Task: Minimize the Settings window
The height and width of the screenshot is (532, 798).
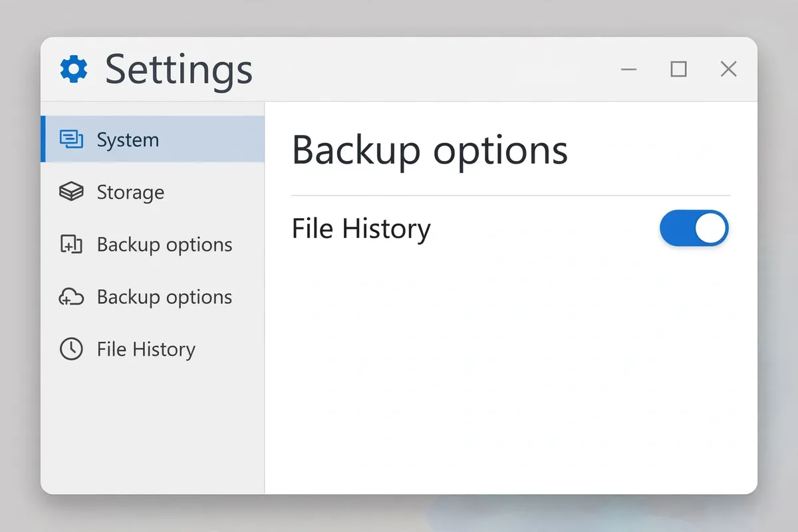Action: (628, 69)
